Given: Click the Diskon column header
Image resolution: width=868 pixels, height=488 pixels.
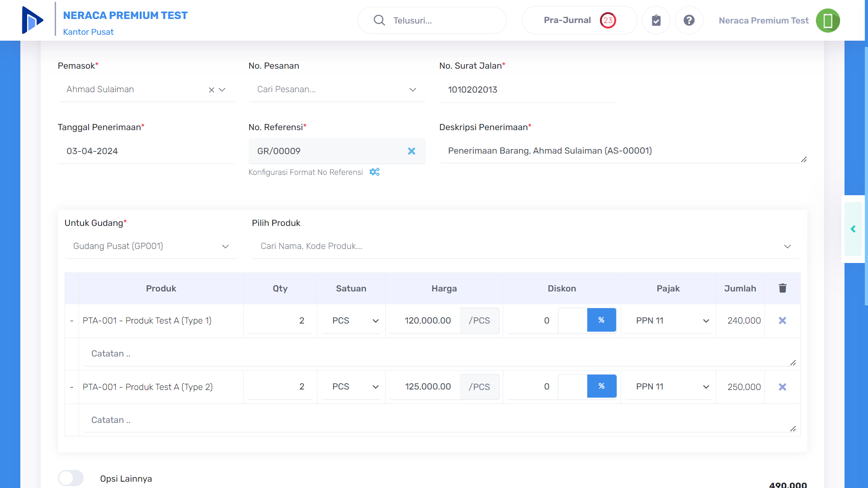Looking at the screenshot, I should pos(562,288).
